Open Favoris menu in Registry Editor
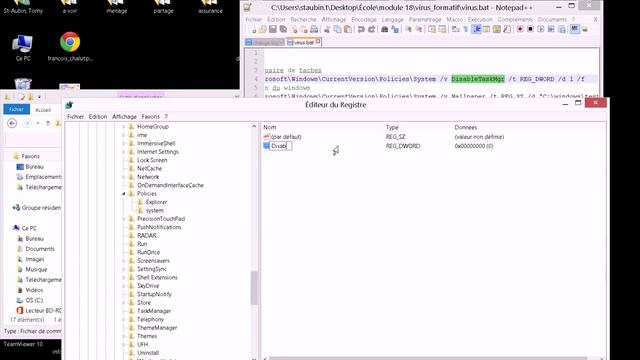The image size is (640, 360). click(x=151, y=117)
